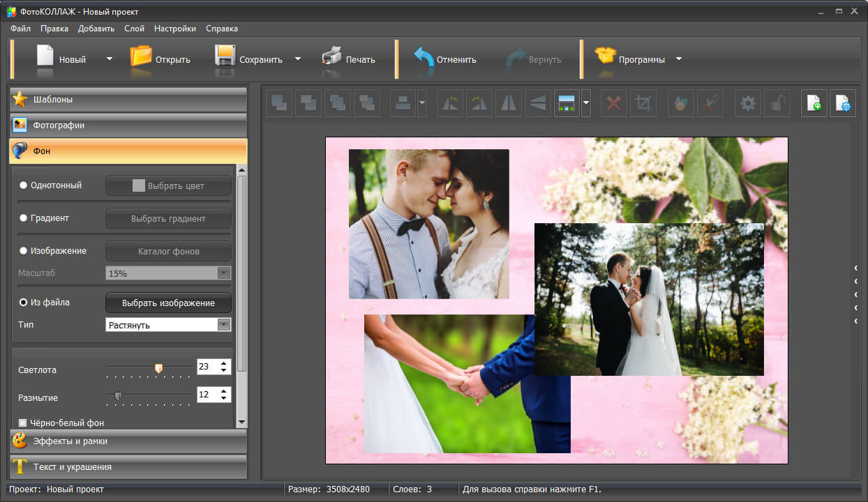This screenshot has width=868, height=502.
Task: Switch to the Фотографии section
Action: tap(128, 125)
